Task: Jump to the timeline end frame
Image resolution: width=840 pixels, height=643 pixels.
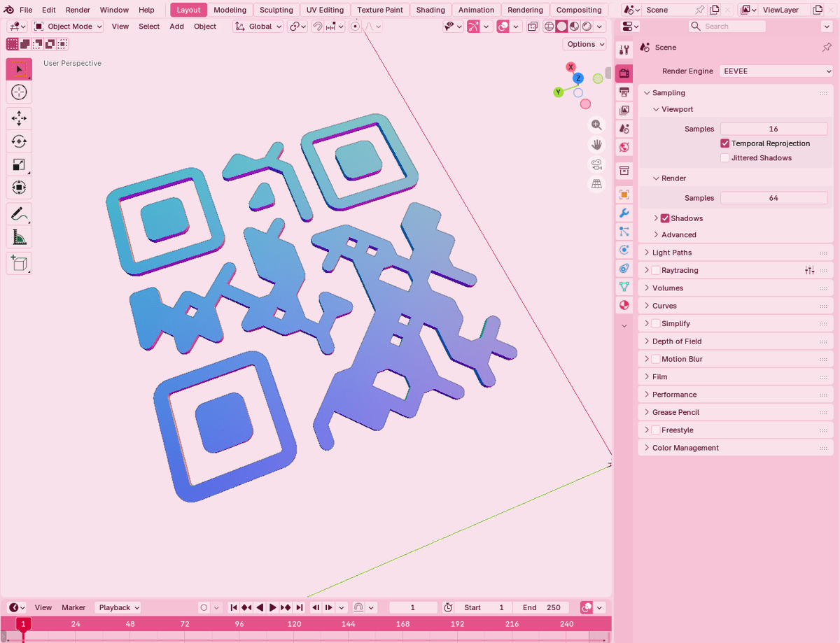Action: click(x=300, y=607)
